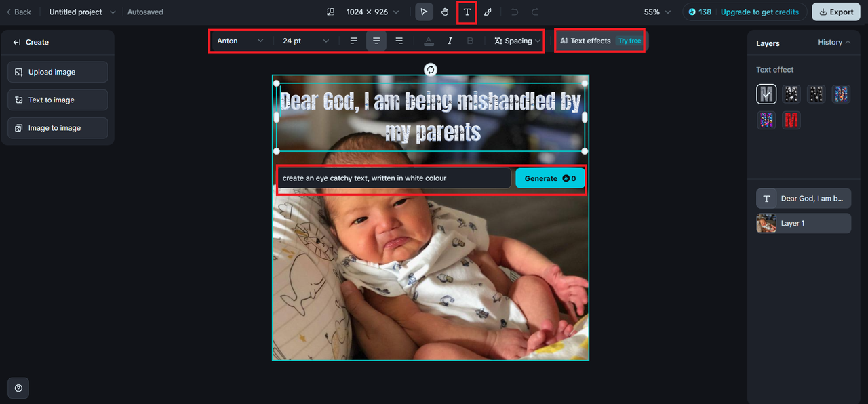The image size is (868, 404).
Task: Pick the brush/inpaint tool icon
Action: pyautogui.click(x=488, y=12)
